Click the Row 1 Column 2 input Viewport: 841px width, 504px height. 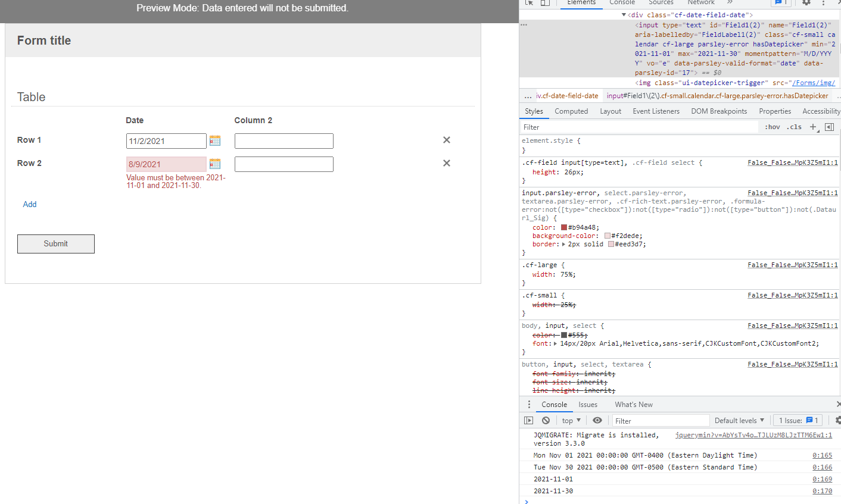coord(284,141)
